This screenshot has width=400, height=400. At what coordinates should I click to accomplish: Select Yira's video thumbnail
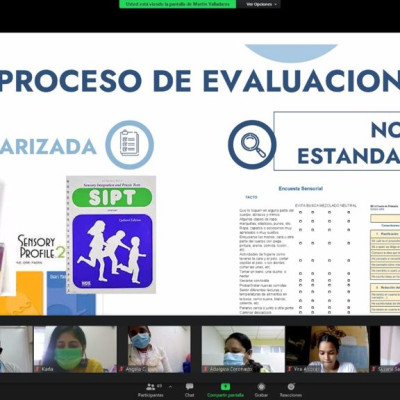[327, 349]
